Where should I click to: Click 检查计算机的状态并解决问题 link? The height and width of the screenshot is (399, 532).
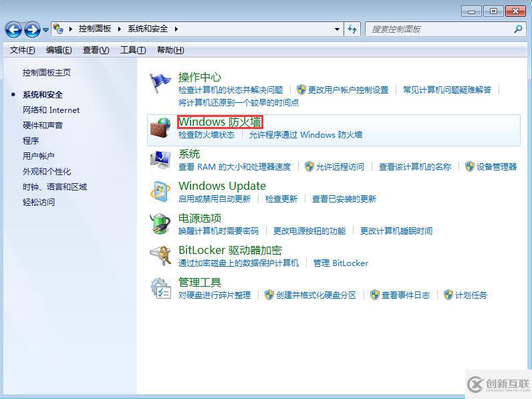[x=231, y=90]
